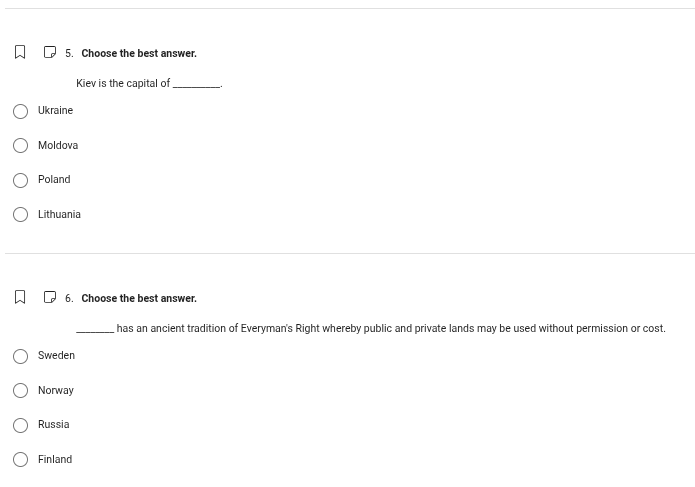Image resolution: width=695 pixels, height=487 pixels.
Task: Mark Finland as the answer
Action: [20, 460]
